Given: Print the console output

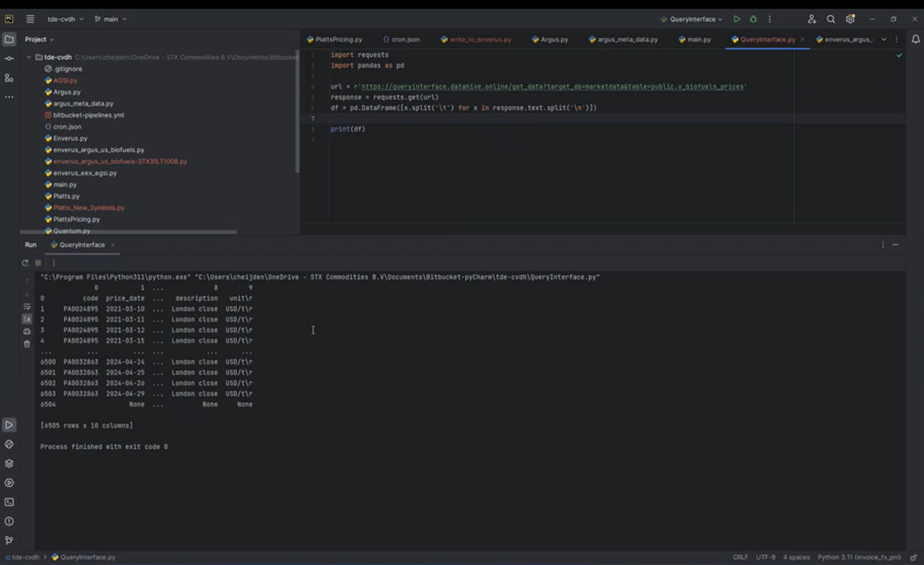Looking at the screenshot, I should coord(27,331).
